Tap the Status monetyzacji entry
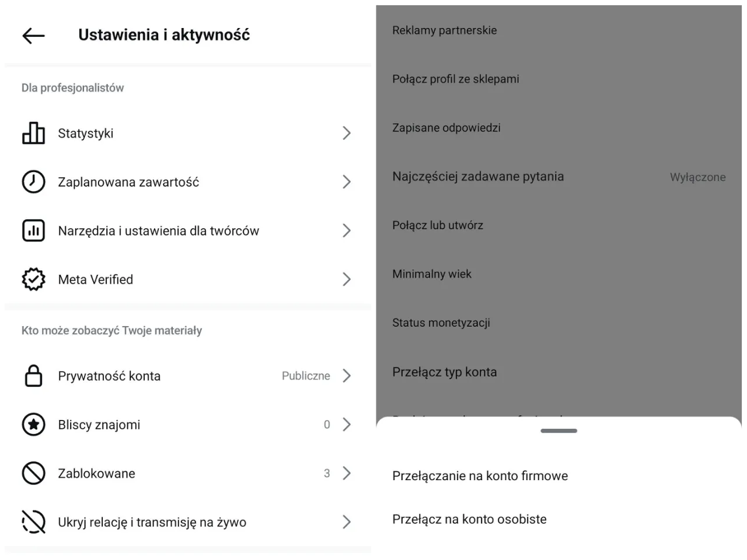The image size is (747, 560). pyautogui.click(x=441, y=323)
